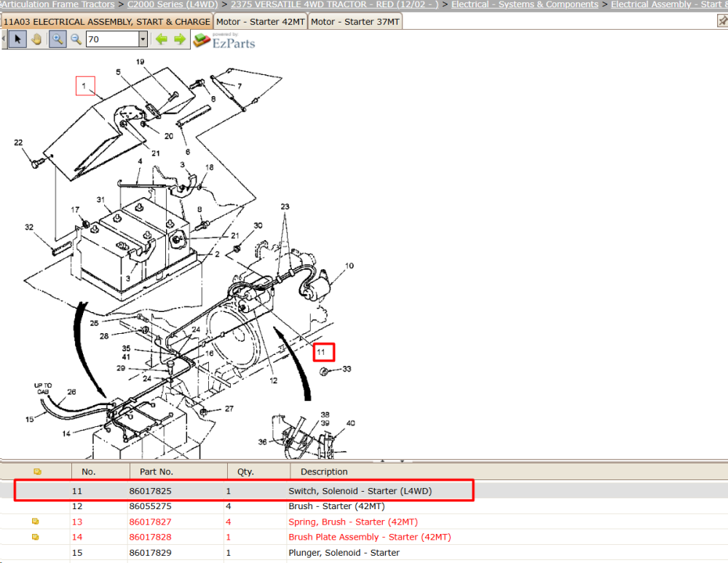Click callout number 17 in diagram
Image resolution: width=728 pixels, height=563 pixels.
pyautogui.click(x=75, y=209)
